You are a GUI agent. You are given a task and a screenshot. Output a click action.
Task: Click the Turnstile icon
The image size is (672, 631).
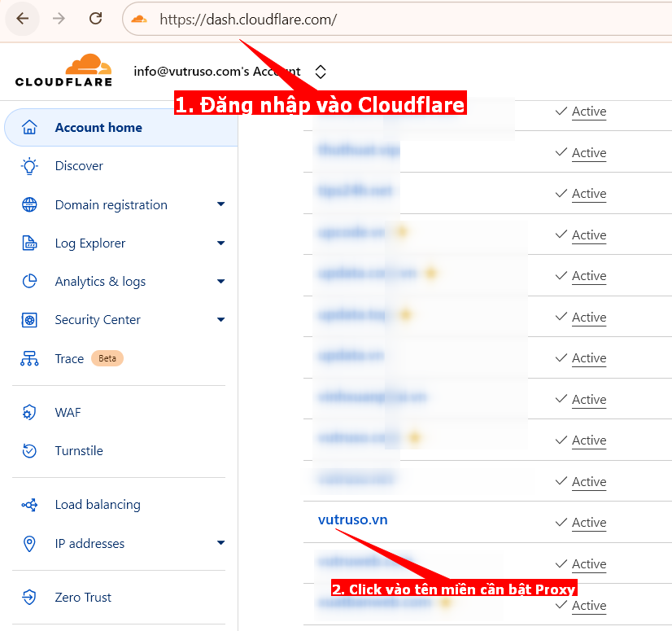[29, 451]
